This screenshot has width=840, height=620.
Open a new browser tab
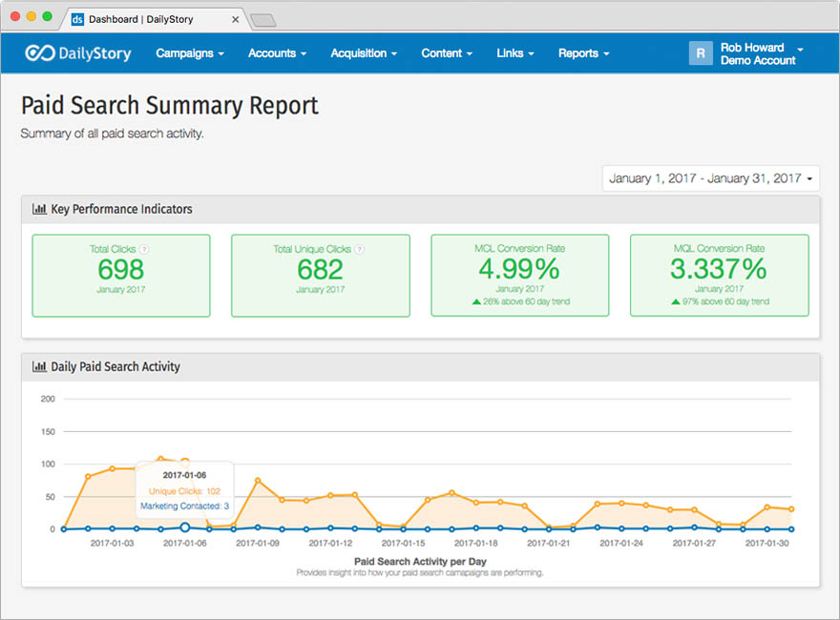point(263,20)
